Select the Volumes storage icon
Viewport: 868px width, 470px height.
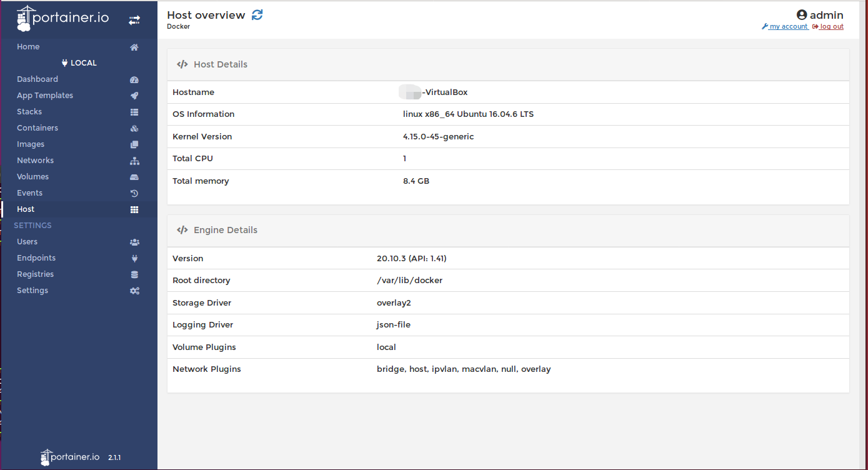tap(134, 176)
